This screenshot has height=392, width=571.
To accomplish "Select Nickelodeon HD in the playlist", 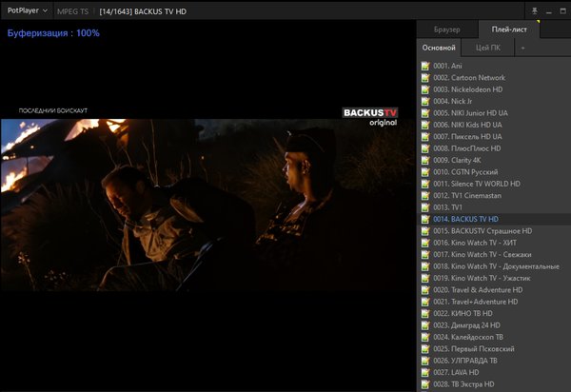I will [x=467, y=88].
